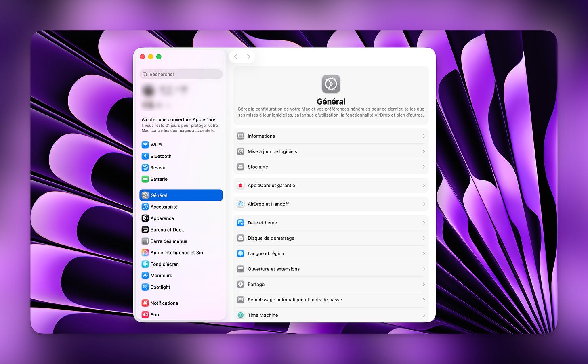Click the search magnifier icon
Image resolution: width=588 pixels, height=364 pixels.
[x=145, y=74]
